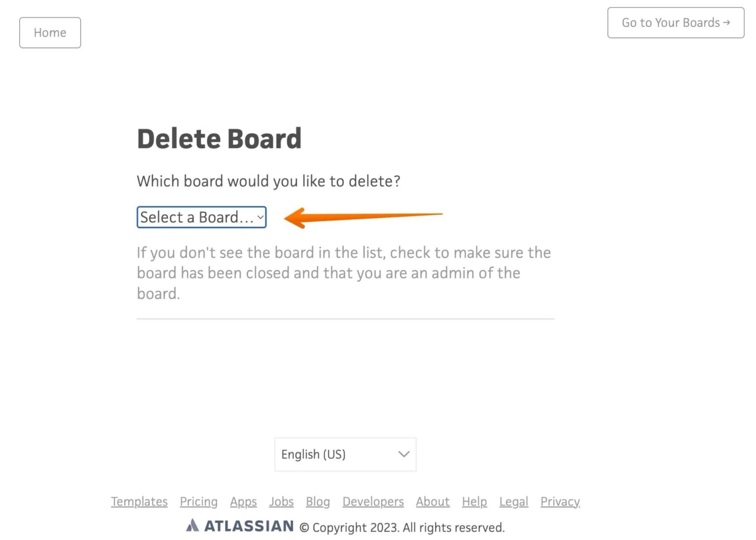Click the Atlassian wordmark in the footer
Screen dimensions: 756x540
point(249,526)
